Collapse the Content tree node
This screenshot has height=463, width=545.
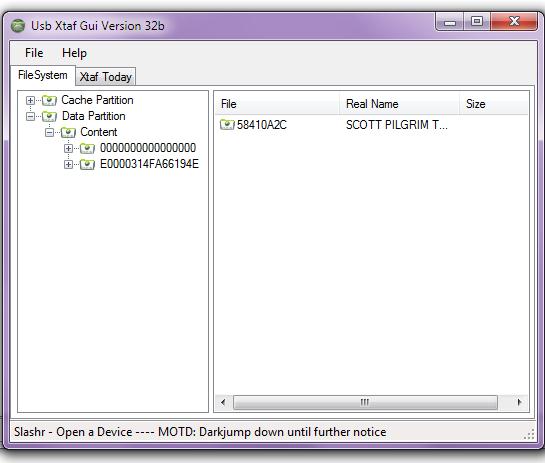(49, 132)
